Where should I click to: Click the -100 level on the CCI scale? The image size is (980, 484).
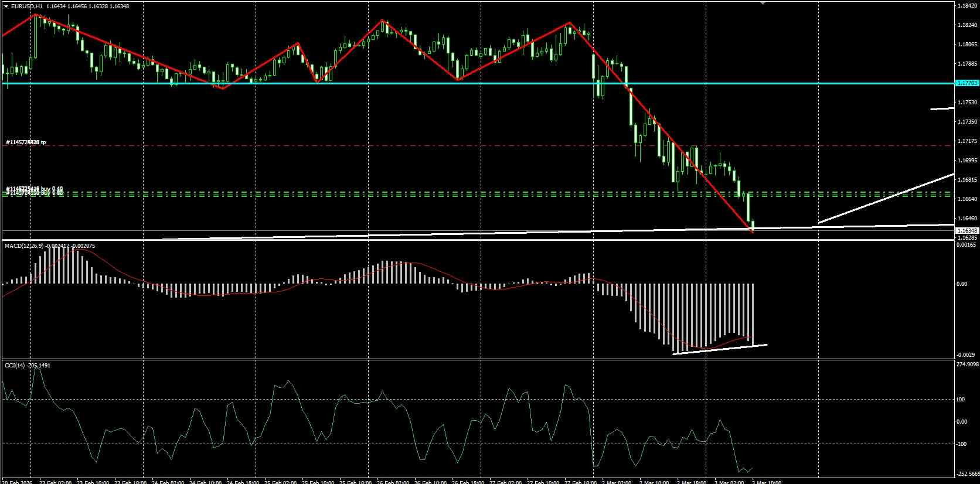point(961,444)
